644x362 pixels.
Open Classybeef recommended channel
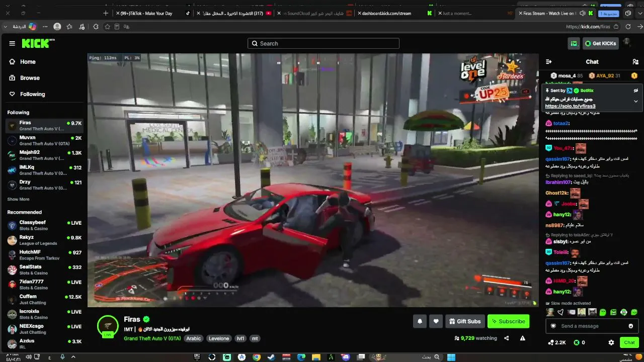(44, 225)
